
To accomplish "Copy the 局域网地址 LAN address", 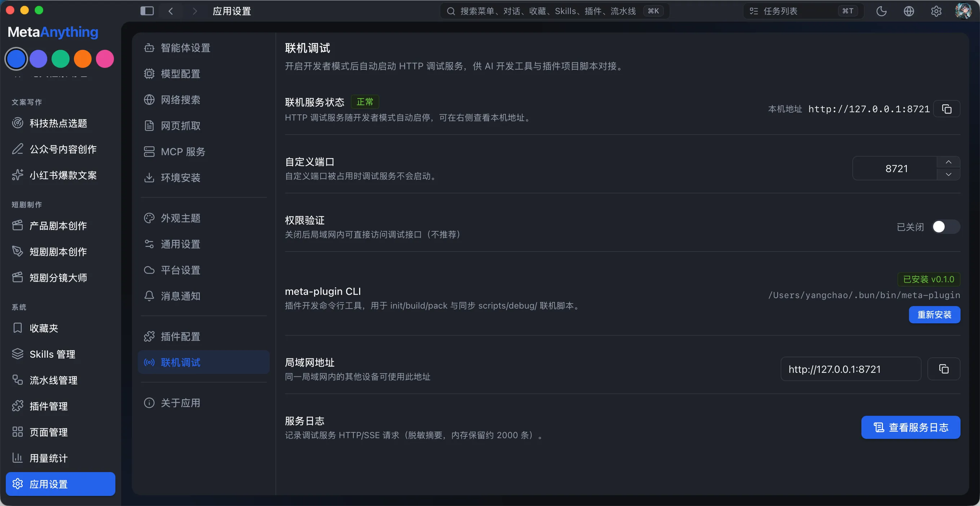I will 944,369.
